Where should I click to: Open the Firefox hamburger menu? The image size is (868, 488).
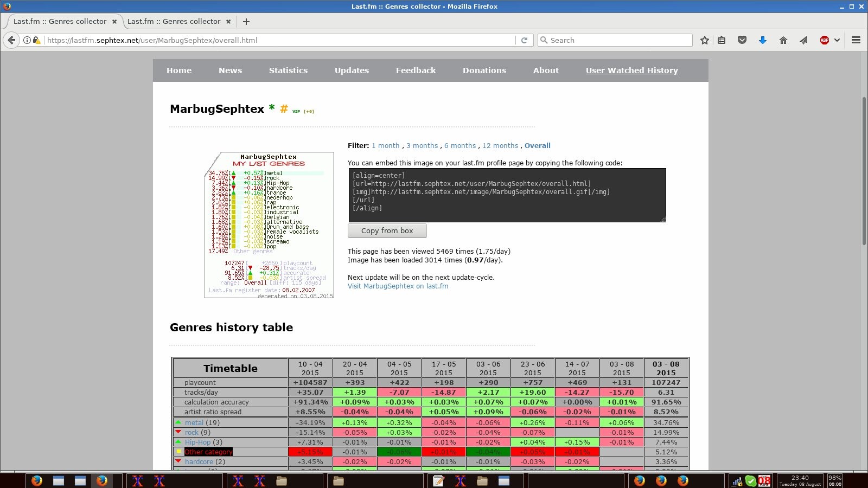856,40
